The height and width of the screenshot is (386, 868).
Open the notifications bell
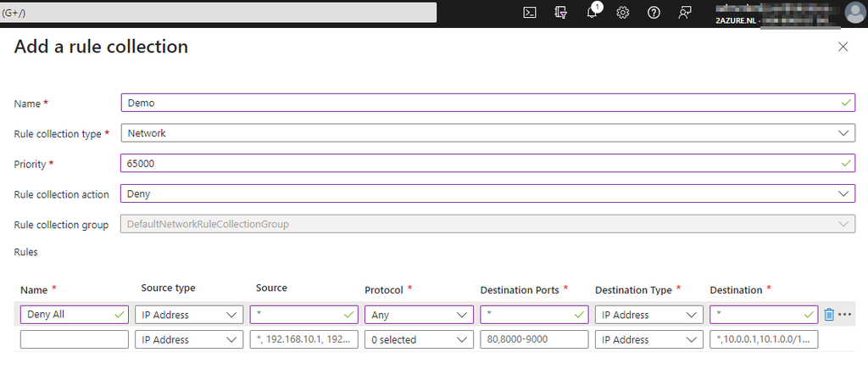coord(592,13)
